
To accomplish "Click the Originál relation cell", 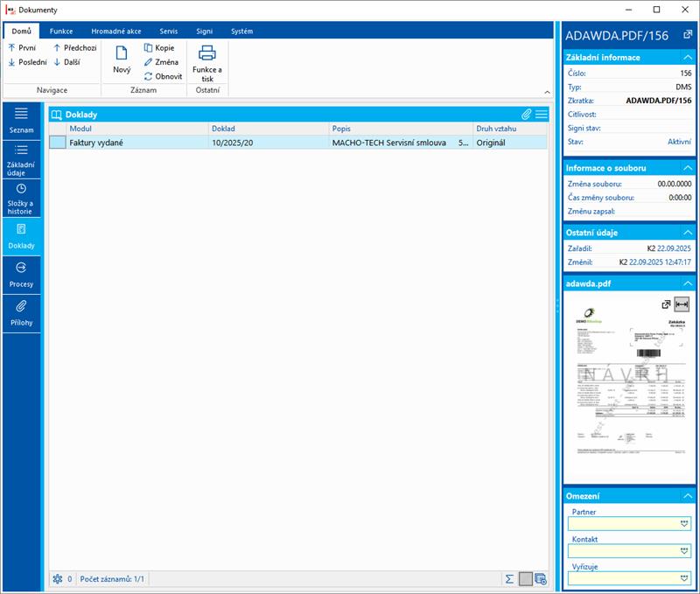I will pyautogui.click(x=509, y=143).
